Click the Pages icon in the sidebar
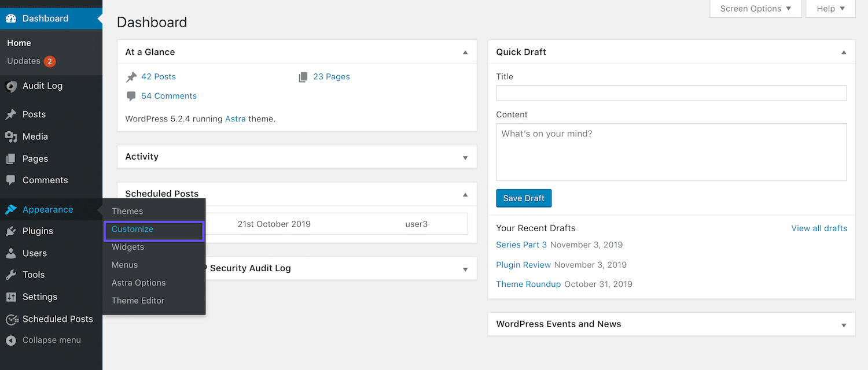 click(10, 158)
